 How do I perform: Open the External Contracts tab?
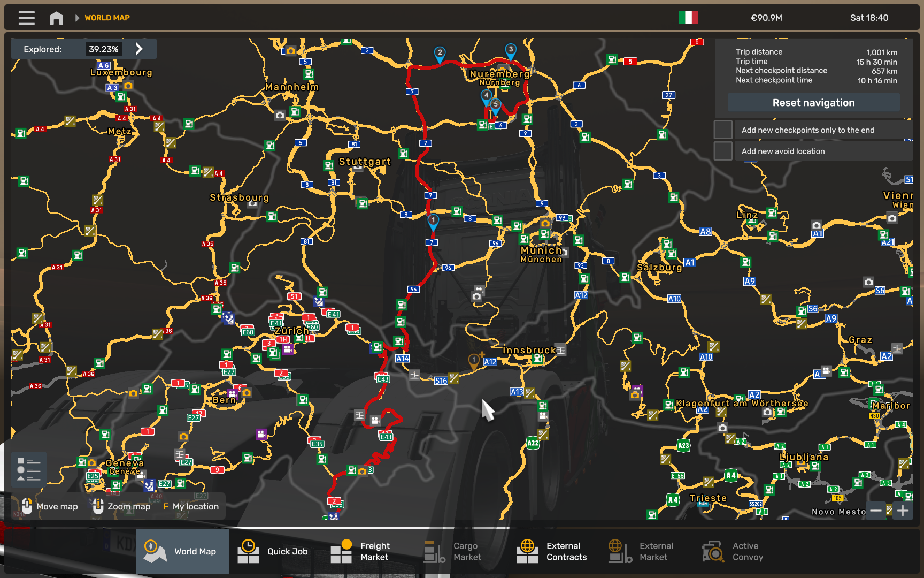[x=553, y=551]
